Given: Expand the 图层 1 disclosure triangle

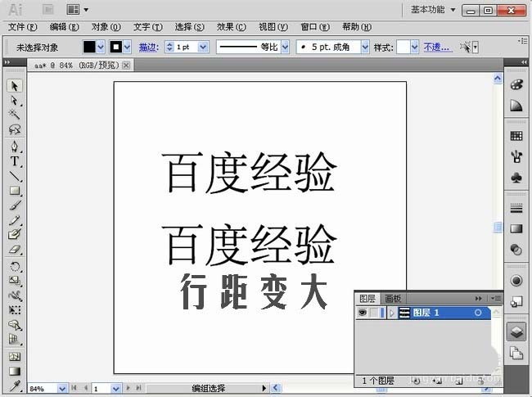Looking at the screenshot, I should pos(392,313).
